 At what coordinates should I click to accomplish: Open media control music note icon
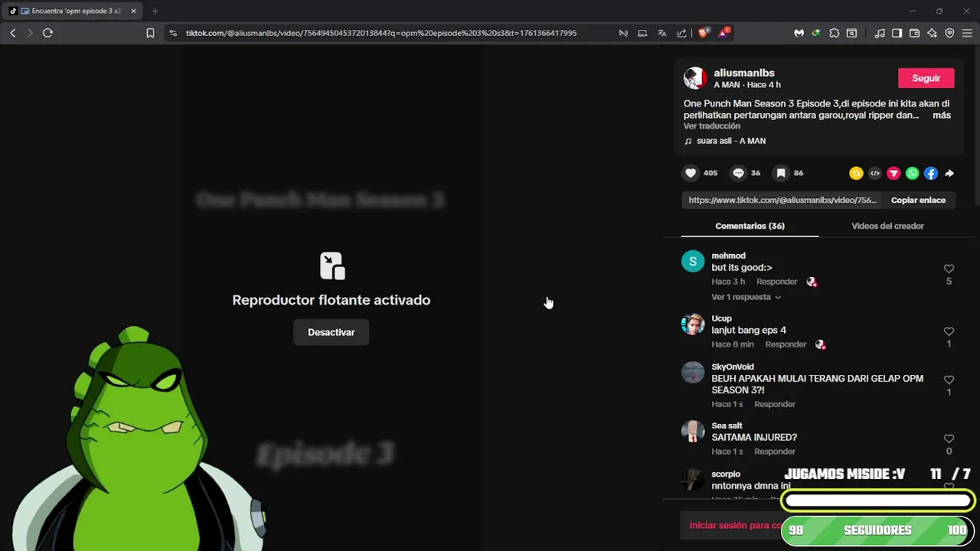[880, 33]
